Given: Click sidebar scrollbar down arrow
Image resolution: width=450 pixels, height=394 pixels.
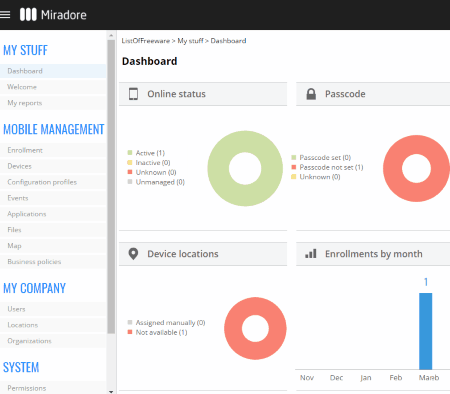Looking at the screenshot, I should [111, 391].
